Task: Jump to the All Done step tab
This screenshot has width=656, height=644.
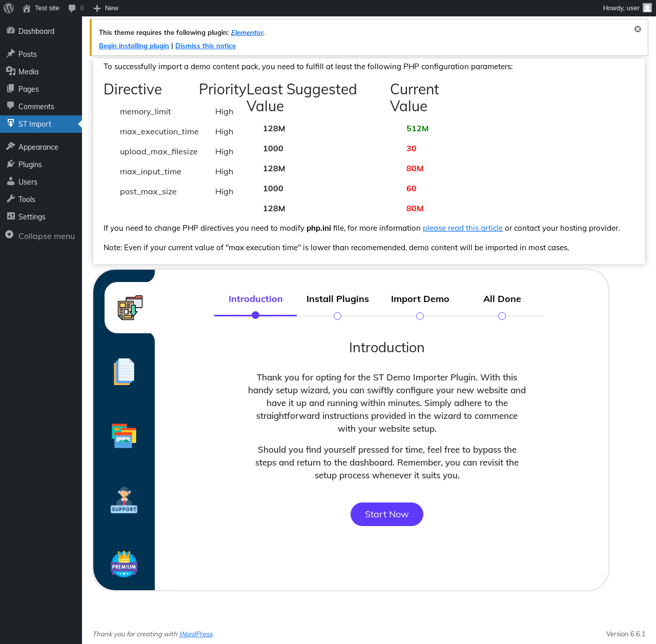Action: pos(502,299)
